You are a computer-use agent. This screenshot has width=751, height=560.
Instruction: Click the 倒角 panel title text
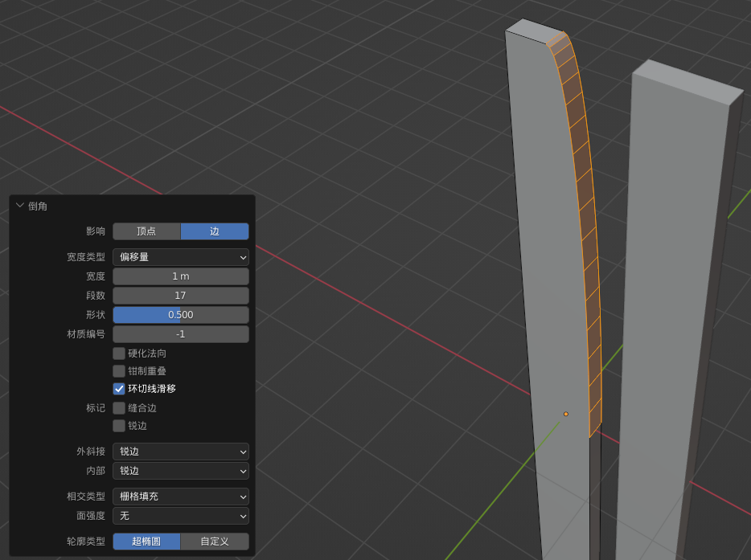click(x=37, y=206)
